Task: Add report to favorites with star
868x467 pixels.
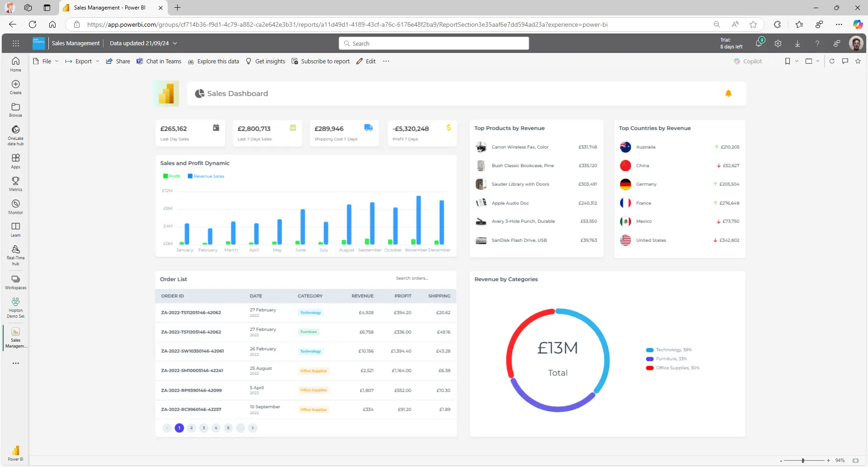Action: 858,61
